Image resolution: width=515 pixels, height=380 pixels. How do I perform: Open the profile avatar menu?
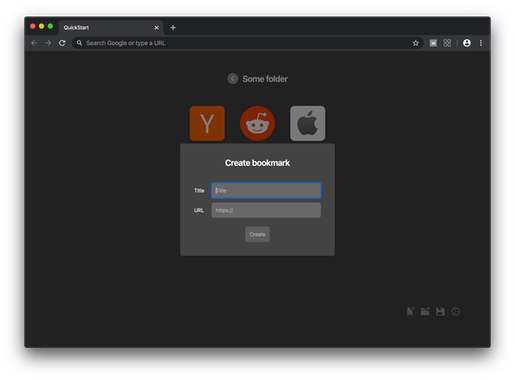(x=467, y=43)
